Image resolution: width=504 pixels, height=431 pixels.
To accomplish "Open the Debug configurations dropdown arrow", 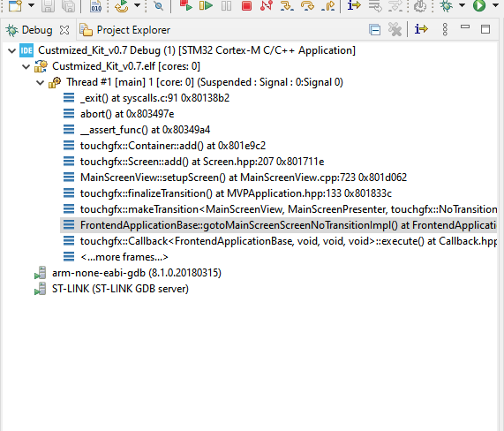I will coord(462,5).
